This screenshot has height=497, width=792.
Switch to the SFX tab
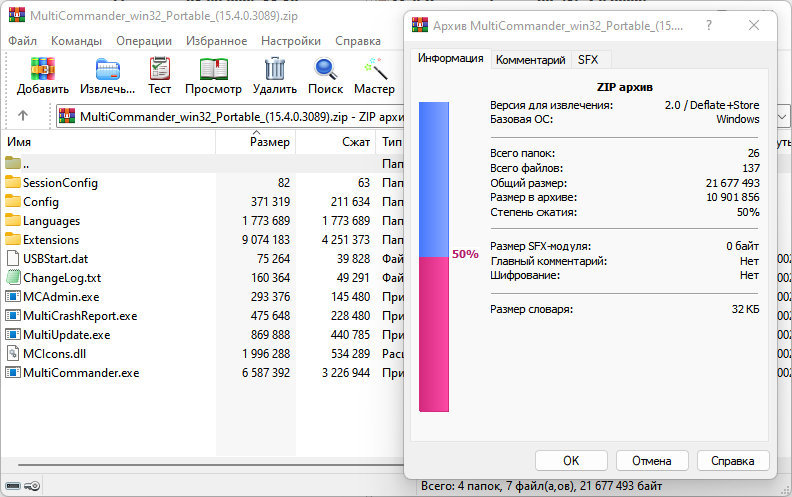(588, 60)
